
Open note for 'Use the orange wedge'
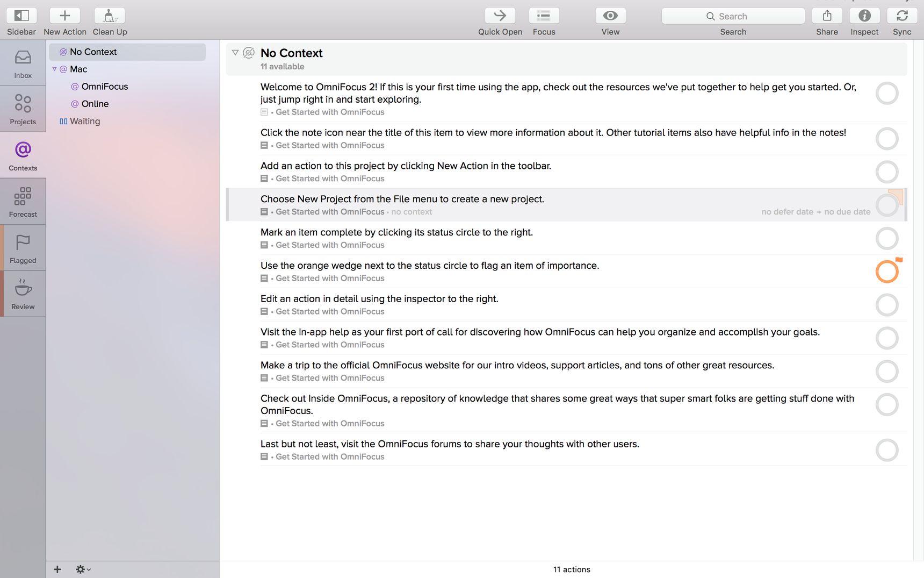tap(264, 279)
